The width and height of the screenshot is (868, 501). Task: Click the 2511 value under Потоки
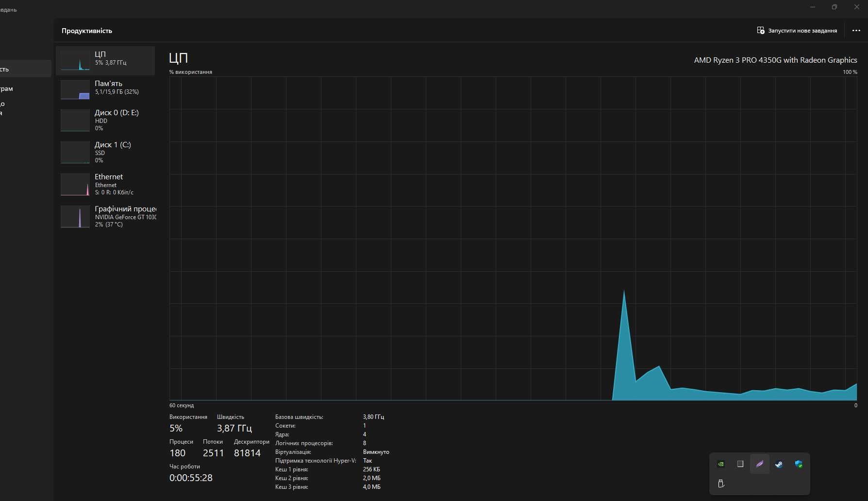click(x=213, y=453)
